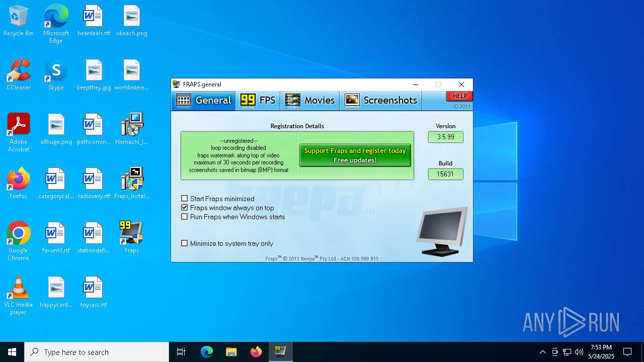Select worldintere... image file icon
Screen dimensions: 644x362
131,75
